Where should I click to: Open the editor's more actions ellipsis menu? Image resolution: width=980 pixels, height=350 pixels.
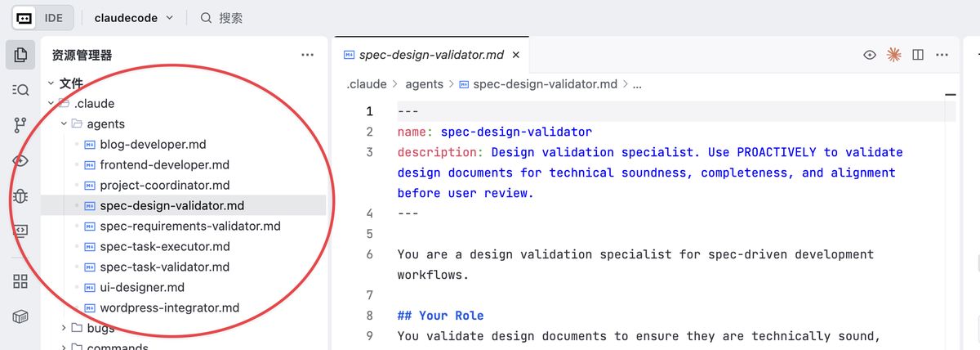(x=942, y=55)
